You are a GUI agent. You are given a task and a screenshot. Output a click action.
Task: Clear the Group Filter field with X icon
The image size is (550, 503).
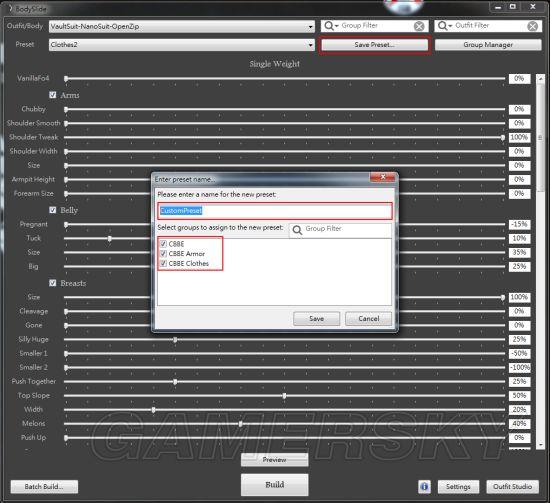419,26
